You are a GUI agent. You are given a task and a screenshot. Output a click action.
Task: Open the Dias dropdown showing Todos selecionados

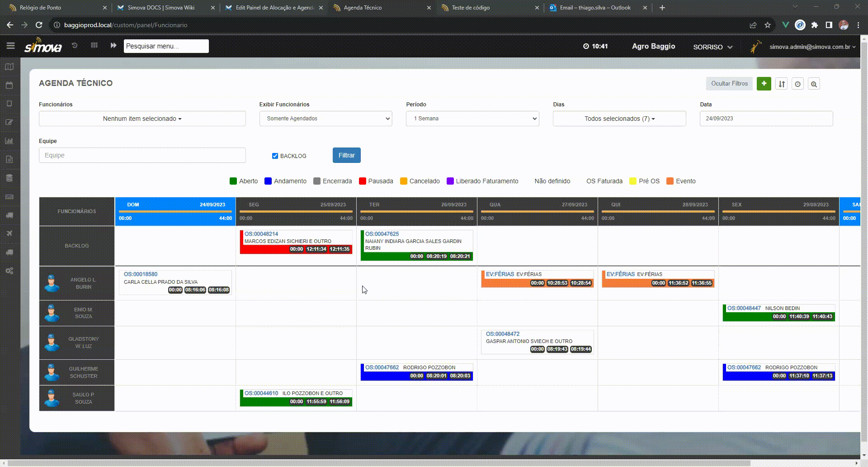[619, 119]
